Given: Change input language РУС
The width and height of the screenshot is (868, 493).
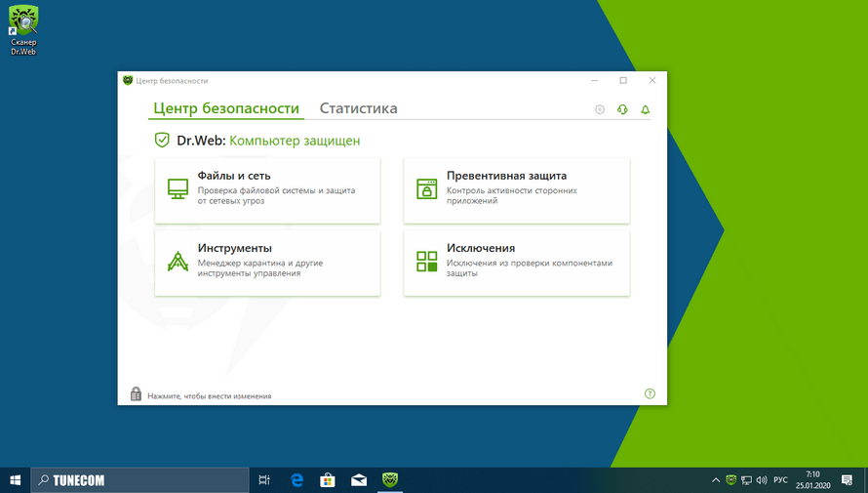Looking at the screenshot, I should tap(780, 480).
